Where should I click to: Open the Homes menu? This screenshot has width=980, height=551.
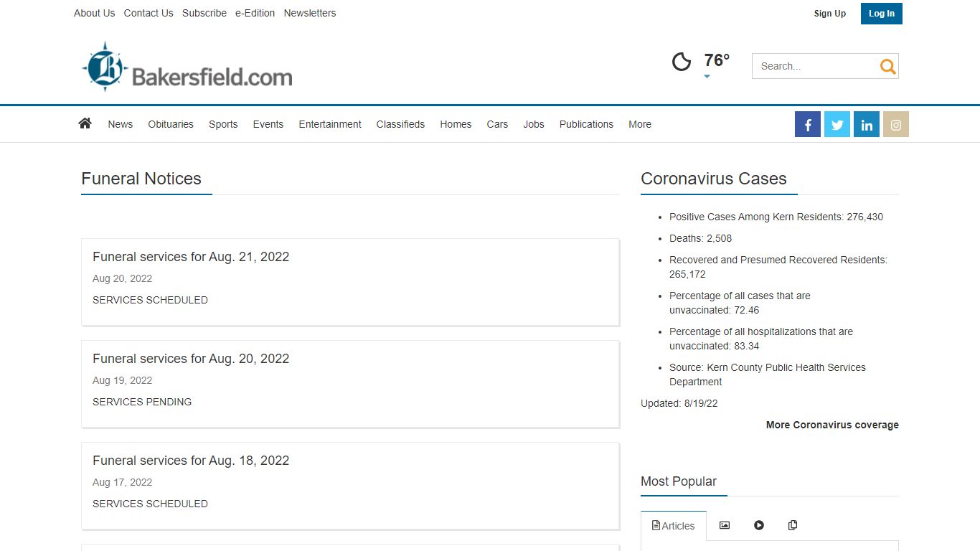click(456, 124)
